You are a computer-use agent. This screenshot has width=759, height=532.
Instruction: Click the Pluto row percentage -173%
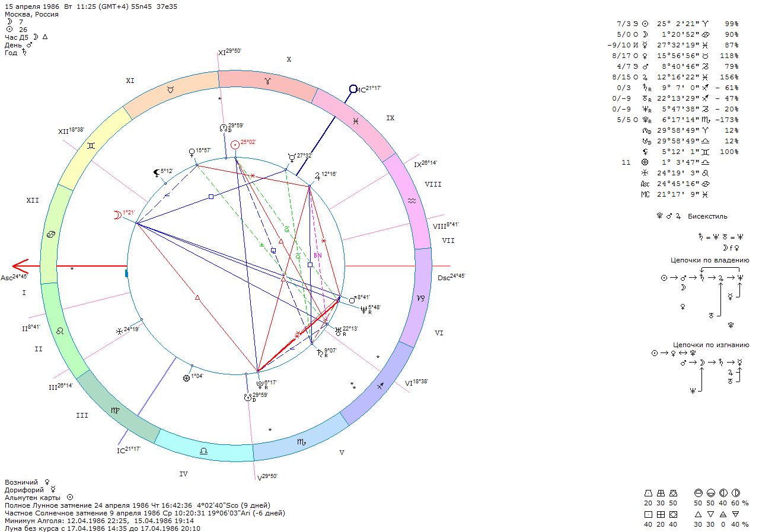727,120
